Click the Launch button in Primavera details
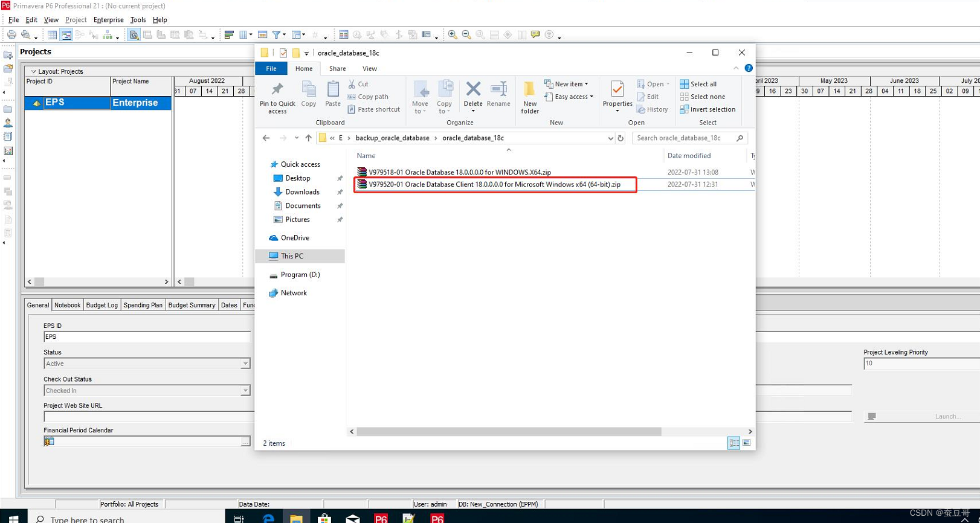 (922, 417)
